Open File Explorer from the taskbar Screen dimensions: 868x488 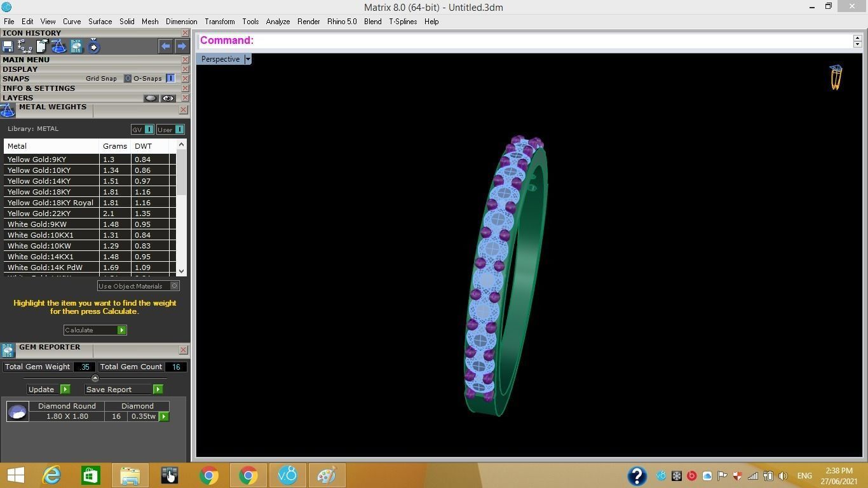pyautogui.click(x=130, y=475)
